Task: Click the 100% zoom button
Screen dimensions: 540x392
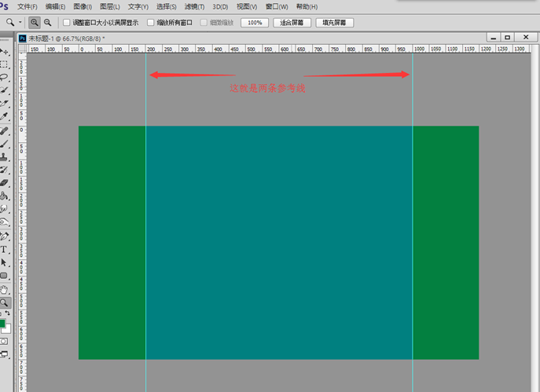Action: [255, 23]
